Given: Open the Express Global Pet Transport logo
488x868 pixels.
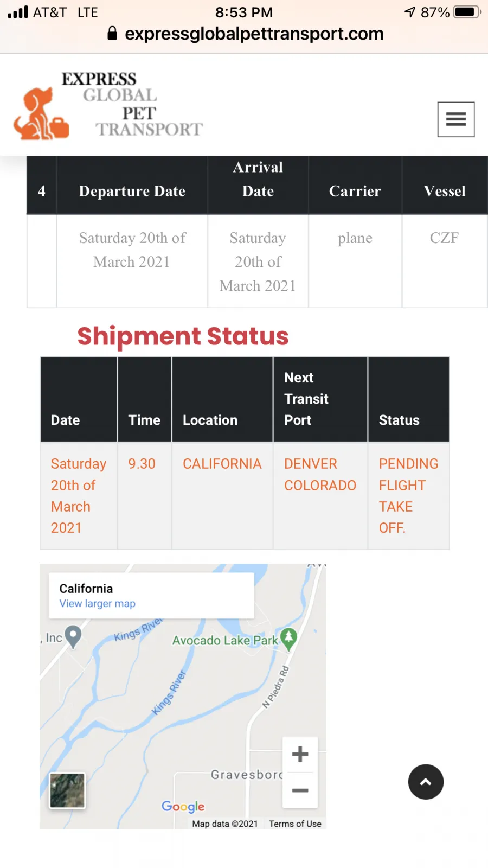Looking at the screenshot, I should click(x=108, y=105).
